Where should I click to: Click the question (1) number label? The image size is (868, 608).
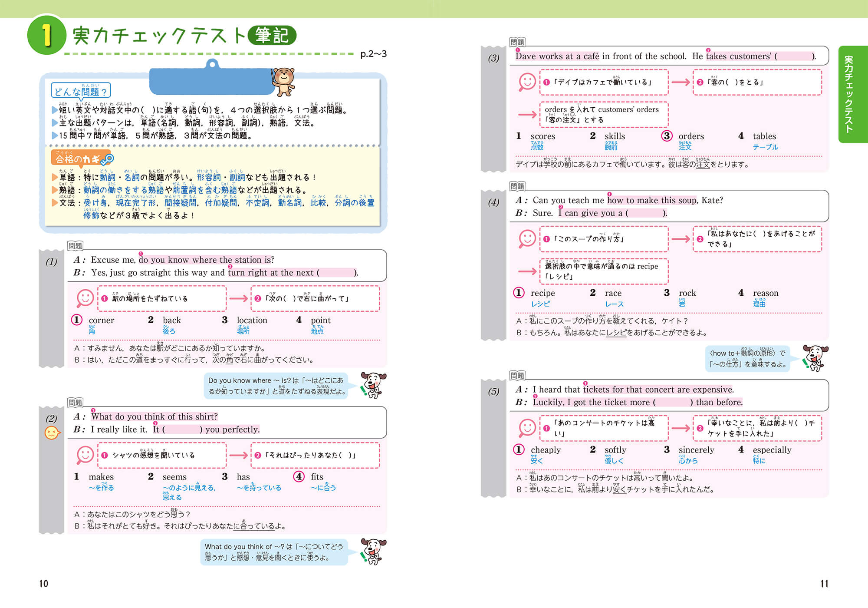[x=51, y=262]
